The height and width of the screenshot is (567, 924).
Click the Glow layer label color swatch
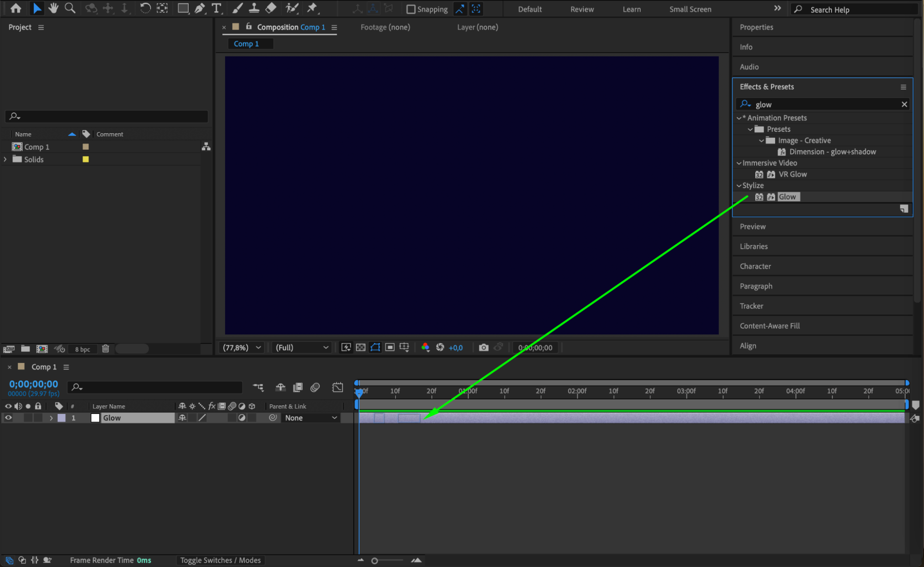(61, 418)
